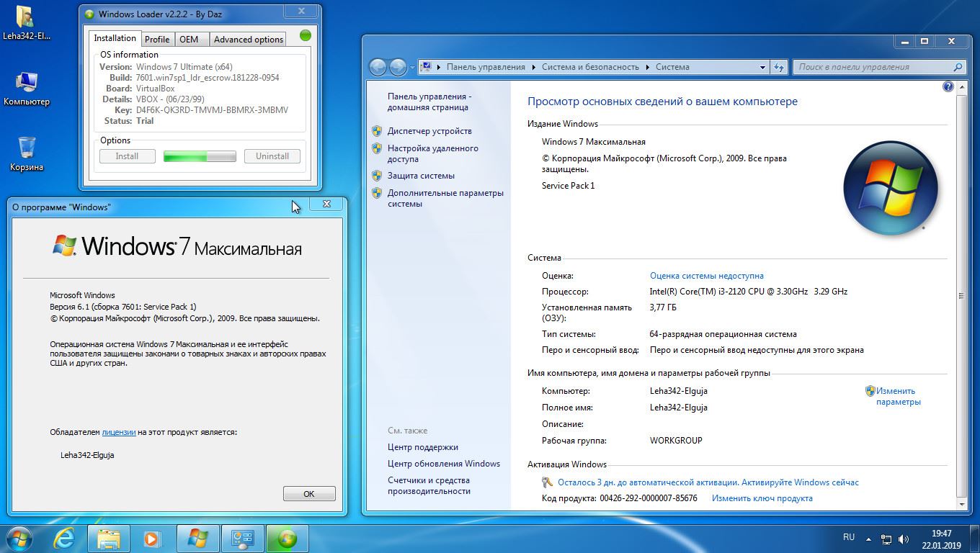The width and height of the screenshot is (980, 553).
Task: Click the Изменить ключ продукта link
Action: point(762,498)
